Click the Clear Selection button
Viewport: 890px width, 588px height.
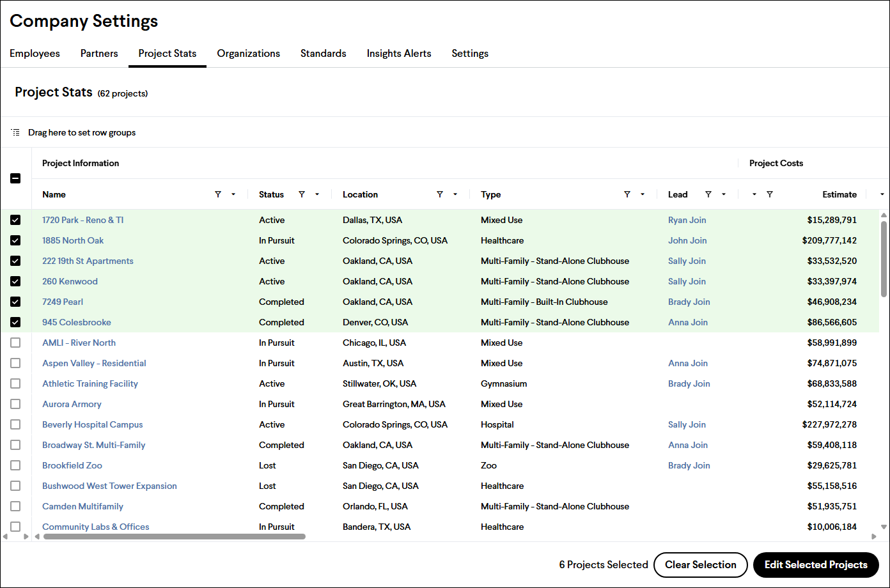pos(701,565)
